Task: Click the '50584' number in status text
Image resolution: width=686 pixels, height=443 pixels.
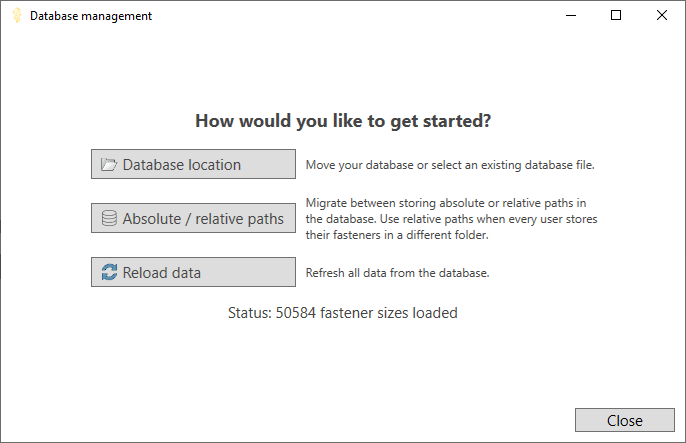Action: (296, 313)
